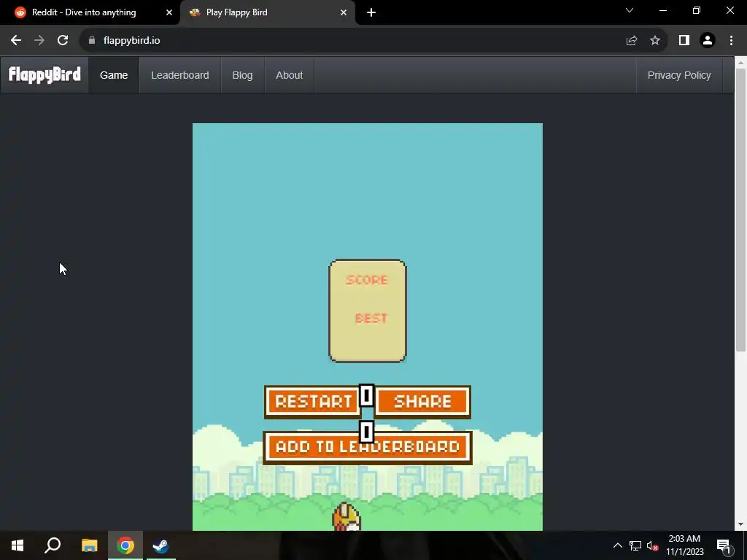
Task: Open Windows taskbar search
Action: tap(53, 545)
